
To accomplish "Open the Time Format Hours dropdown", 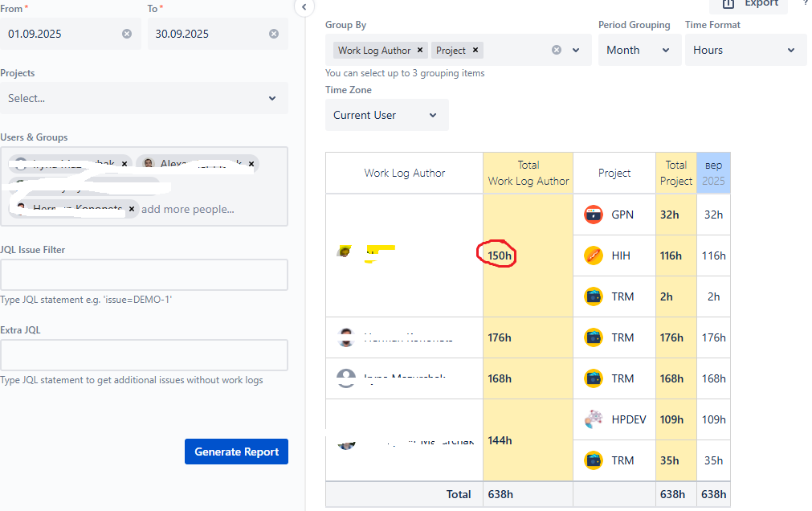I will 745,51.
